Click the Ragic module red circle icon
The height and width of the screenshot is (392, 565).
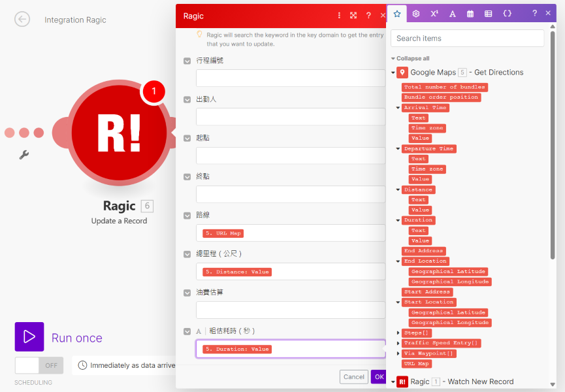pyautogui.click(x=118, y=133)
